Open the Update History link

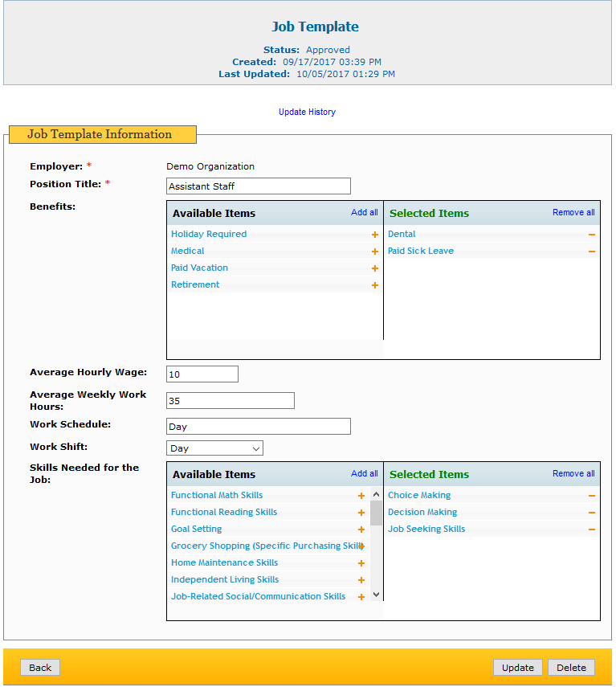307,112
